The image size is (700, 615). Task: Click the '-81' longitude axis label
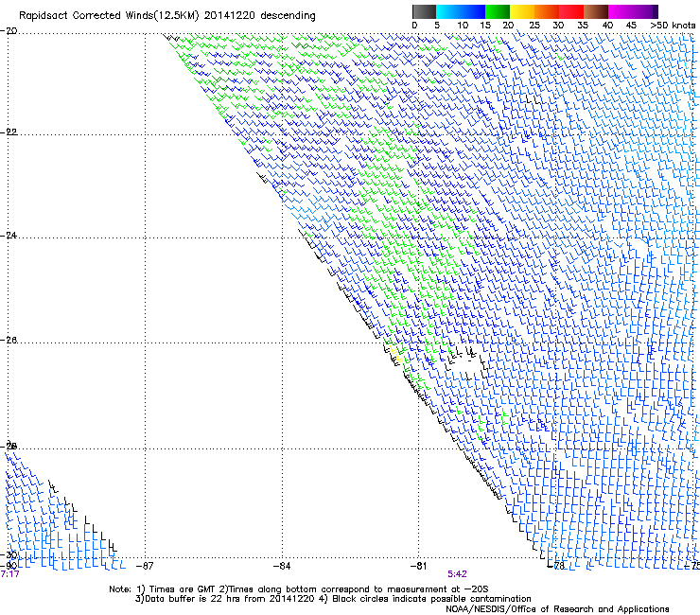tap(418, 566)
